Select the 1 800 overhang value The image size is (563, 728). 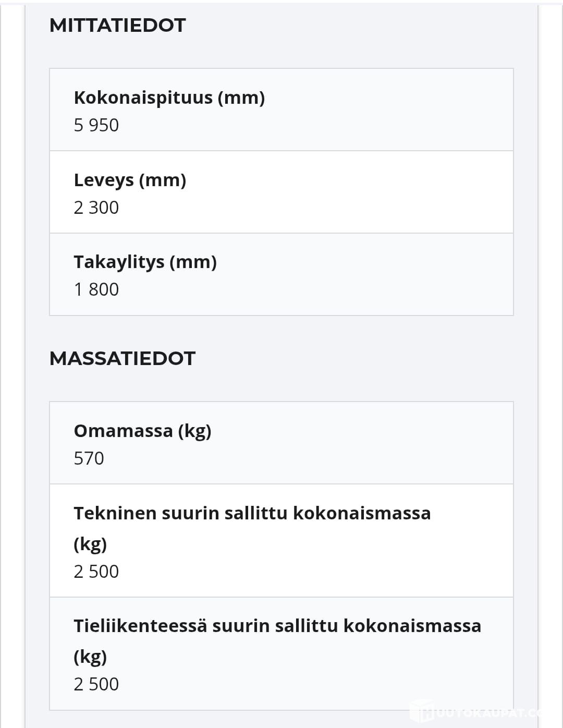click(x=96, y=289)
